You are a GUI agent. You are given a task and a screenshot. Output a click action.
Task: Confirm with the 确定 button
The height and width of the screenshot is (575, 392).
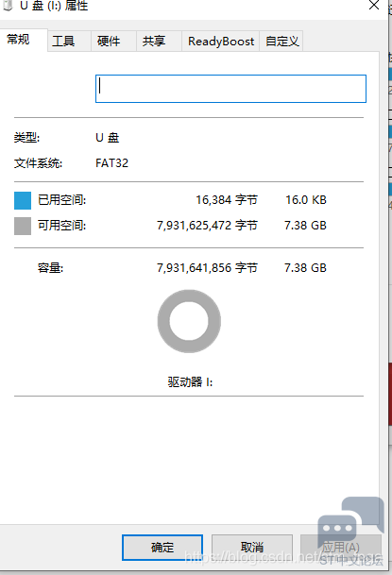[162, 548]
